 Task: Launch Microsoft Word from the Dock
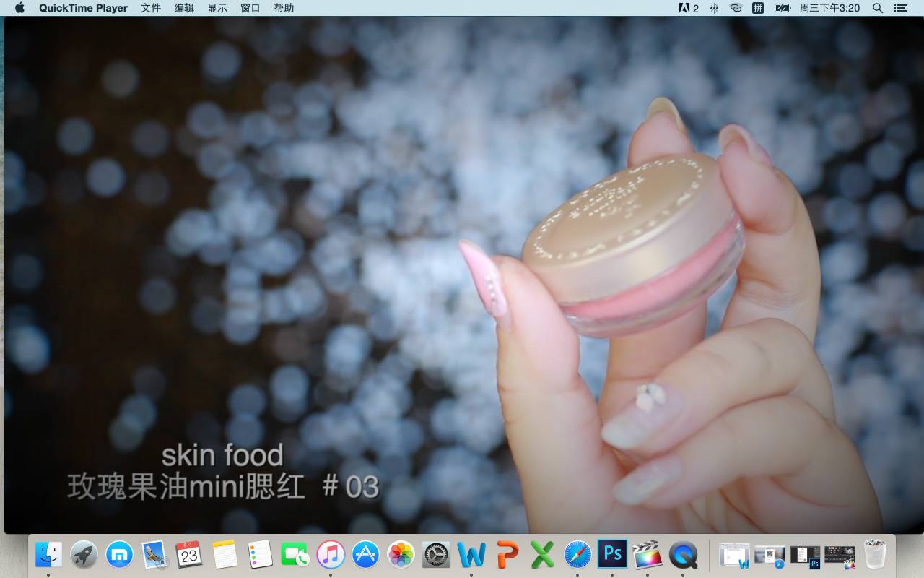tap(471, 555)
